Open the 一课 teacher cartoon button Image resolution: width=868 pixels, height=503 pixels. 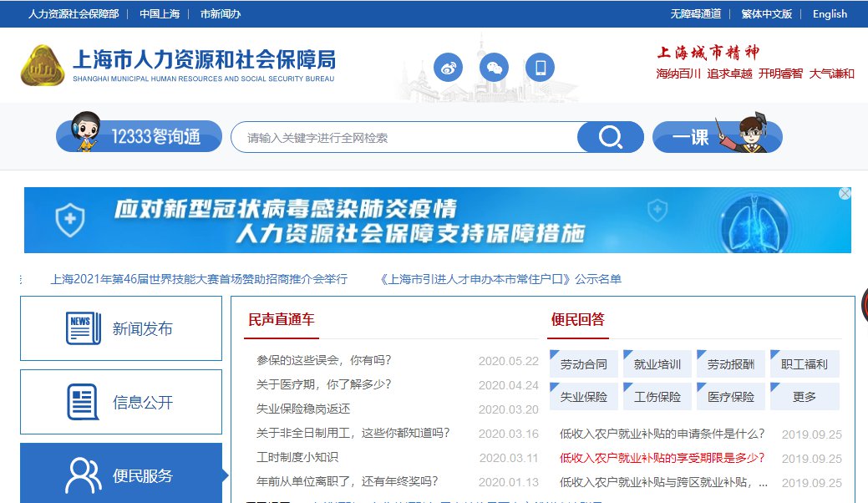(717, 137)
